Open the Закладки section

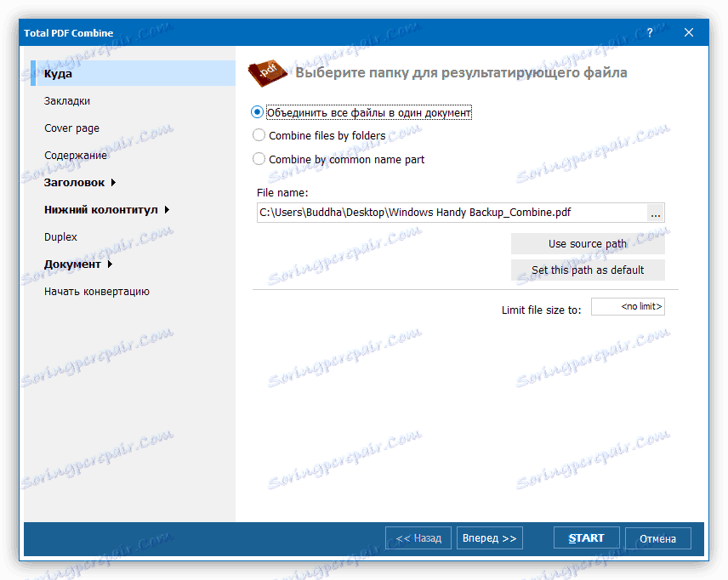[67, 100]
